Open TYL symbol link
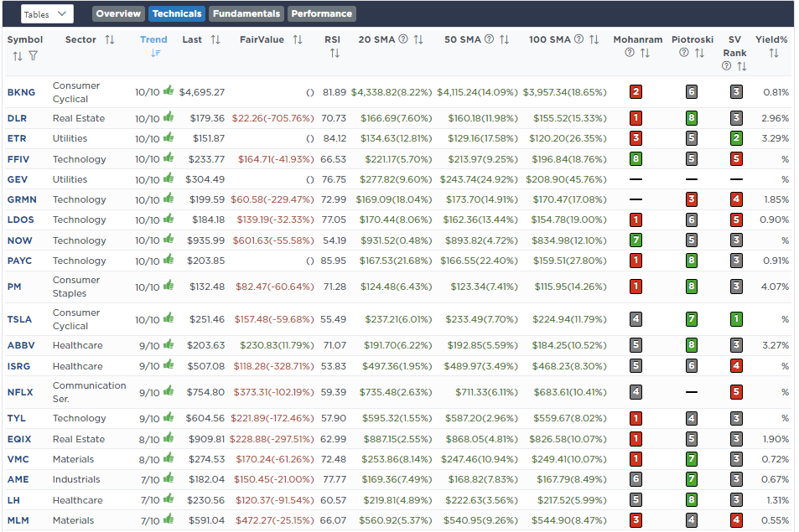Viewport: 799px width, 532px height. pyautogui.click(x=16, y=418)
